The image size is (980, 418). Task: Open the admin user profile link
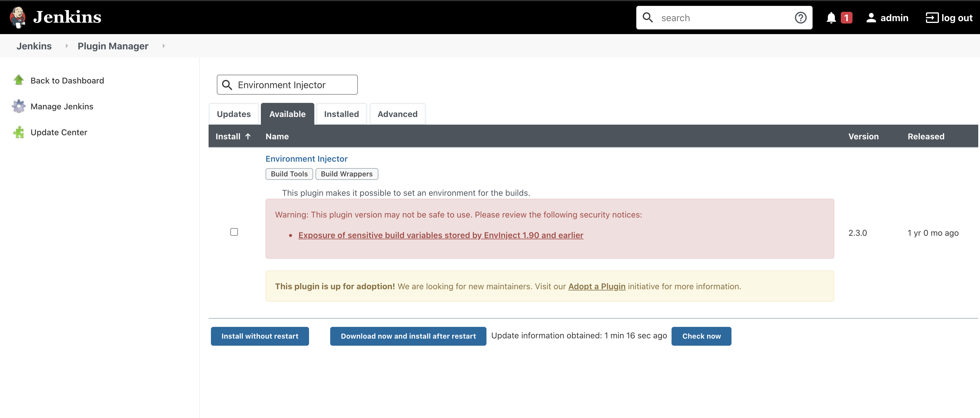[x=894, y=18]
